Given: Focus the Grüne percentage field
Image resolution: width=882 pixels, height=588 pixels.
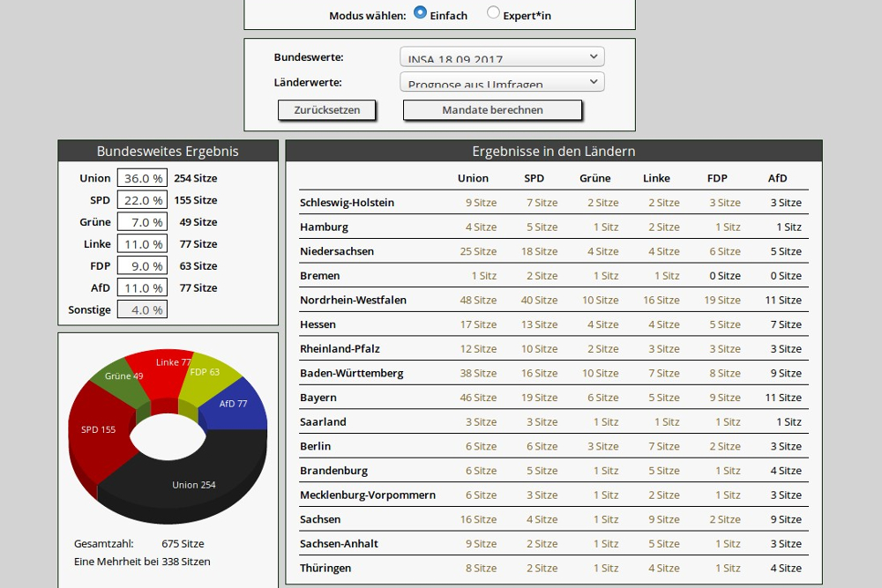Looking at the screenshot, I should (x=142, y=222).
